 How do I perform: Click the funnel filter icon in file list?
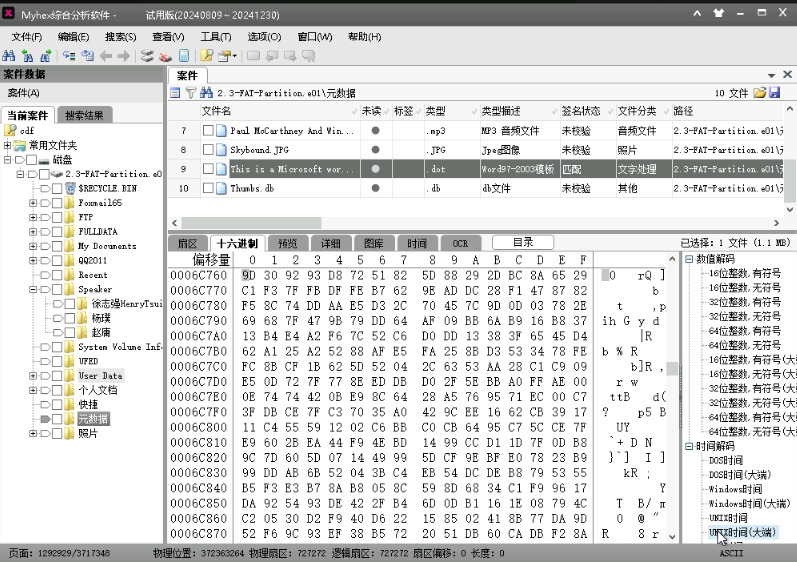191,93
